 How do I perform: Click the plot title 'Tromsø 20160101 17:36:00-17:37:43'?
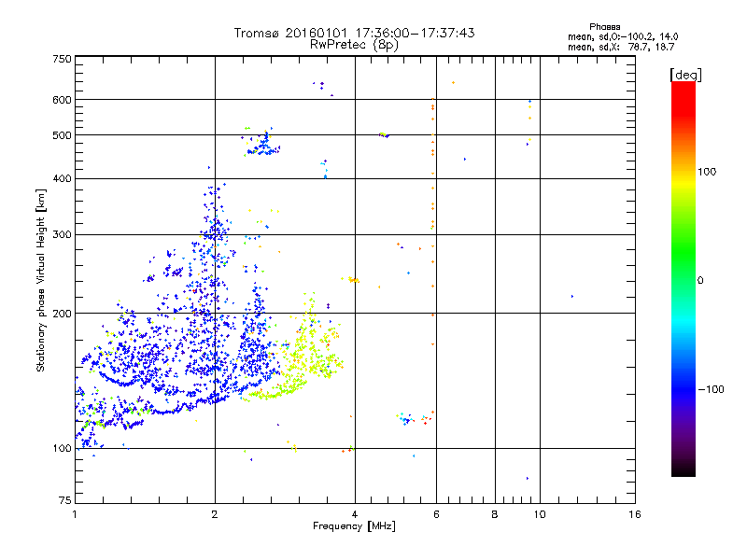pyautogui.click(x=354, y=33)
